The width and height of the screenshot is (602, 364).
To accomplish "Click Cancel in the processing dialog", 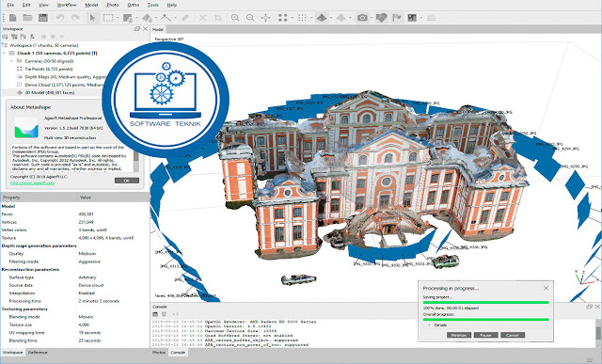I will [513, 335].
